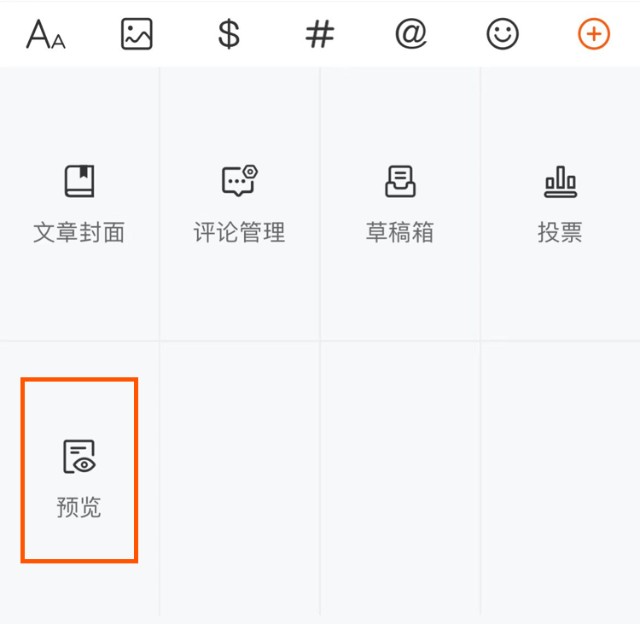Open the text formatting (Aa) tool

click(46, 34)
